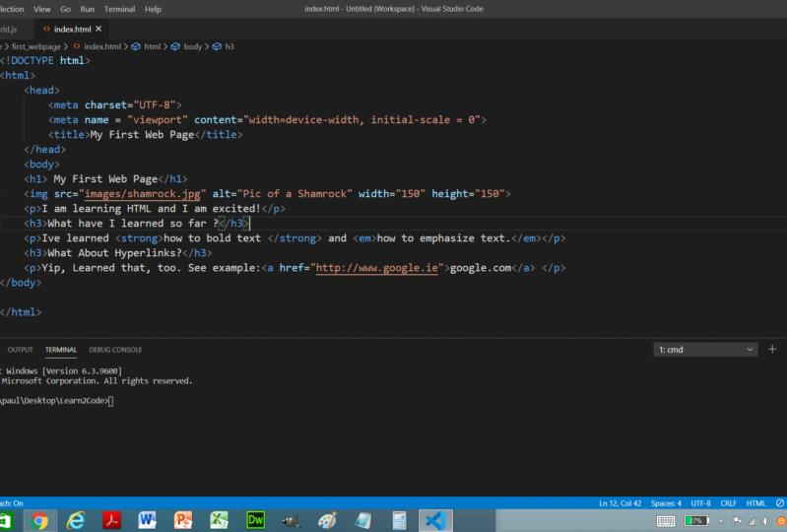Viewport: 787px width, 532px height.
Task: Switch to the DEBUG CONSOLE tab
Action: [x=115, y=350]
